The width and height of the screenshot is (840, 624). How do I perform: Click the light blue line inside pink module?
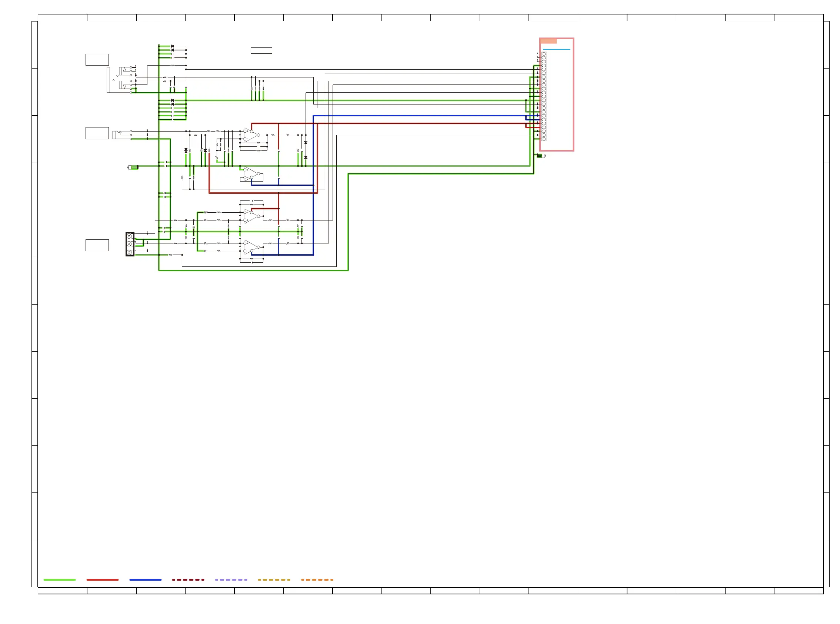tap(556, 49)
